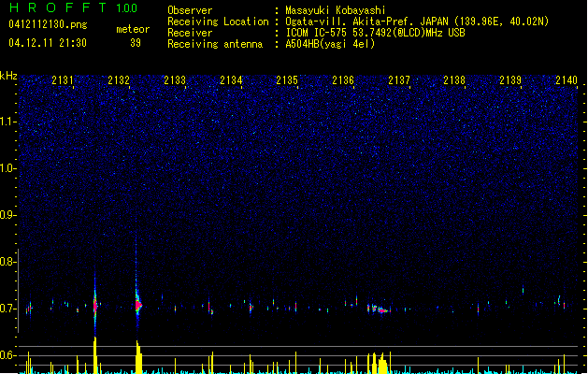The width and height of the screenshot is (588, 374).
Task: Click the date stamp 04.12.11 21:30
Action: [x=48, y=43]
